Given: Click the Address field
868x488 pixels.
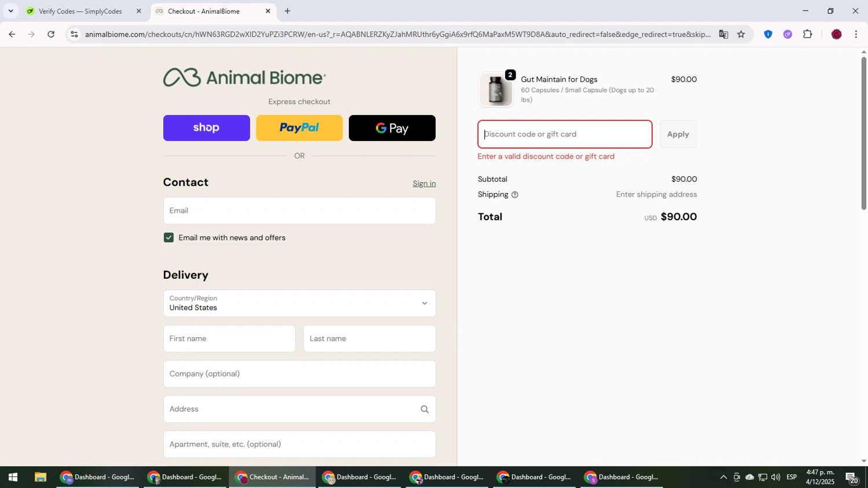Looking at the screenshot, I should coord(299,409).
